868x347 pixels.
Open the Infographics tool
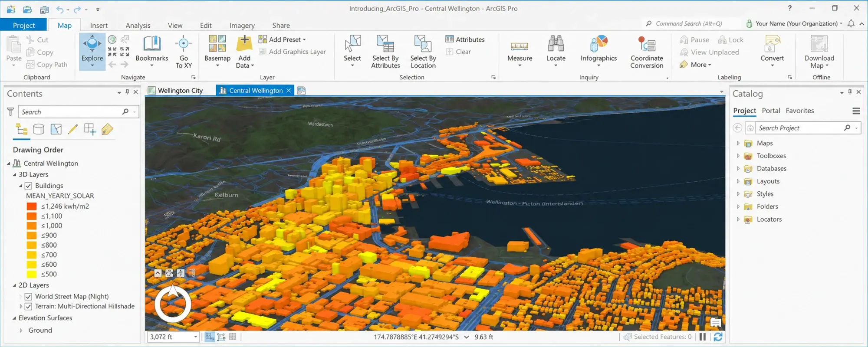click(598, 51)
